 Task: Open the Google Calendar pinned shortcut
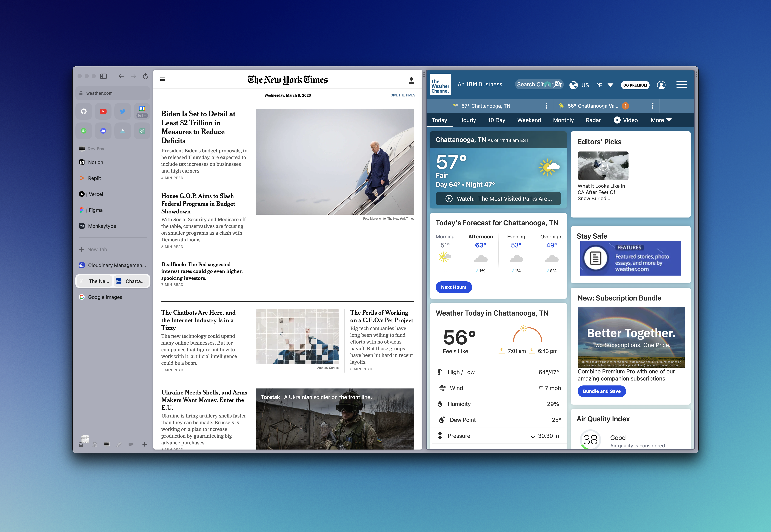tap(142, 111)
